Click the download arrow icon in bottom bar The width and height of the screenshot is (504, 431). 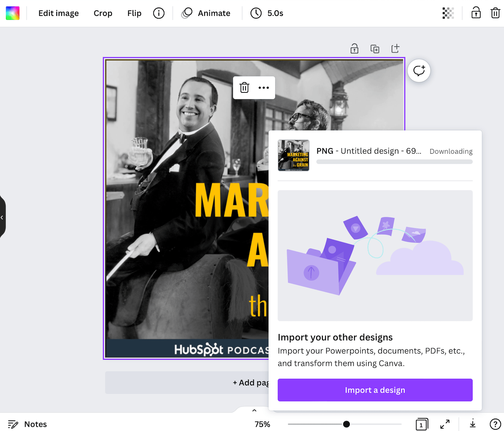473,424
